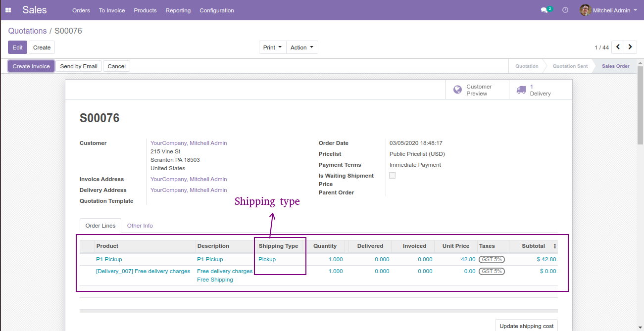
Task: Click the Delivery truck icon
Action: [x=521, y=90]
